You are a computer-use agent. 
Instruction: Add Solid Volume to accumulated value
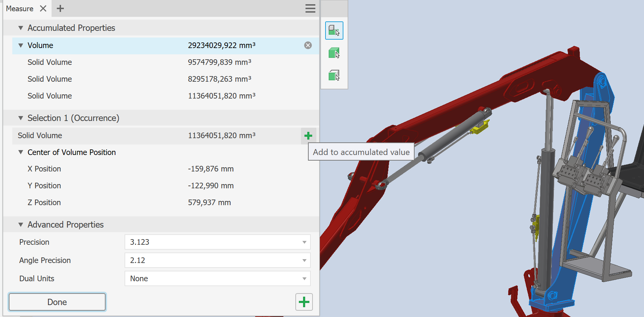tap(308, 135)
